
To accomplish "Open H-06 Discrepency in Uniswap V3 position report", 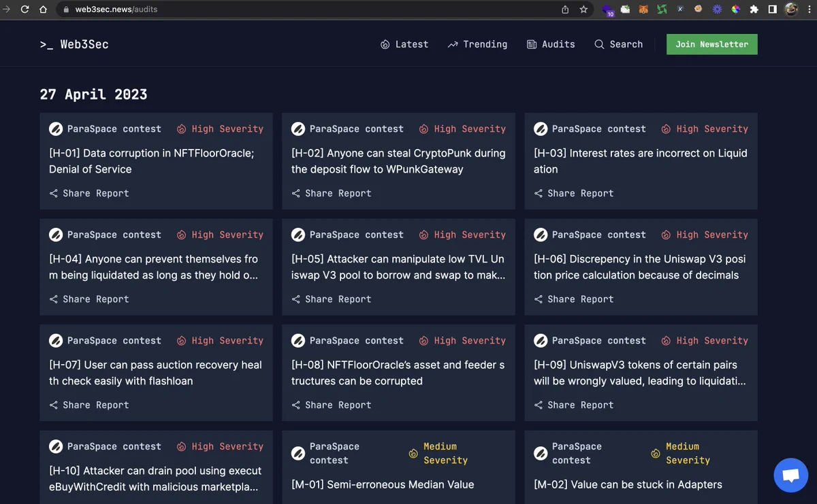I will 640,267.
